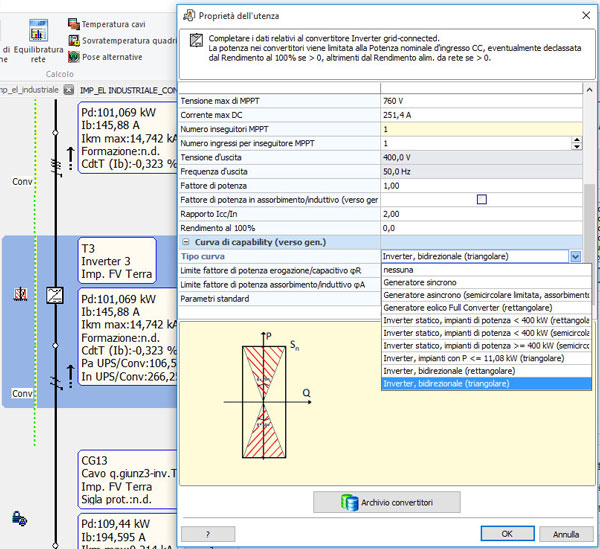Click 'Limite fattore di potenza erogazione/capacitivo' row
Viewport: 600px width, 549px height.
pos(280,270)
